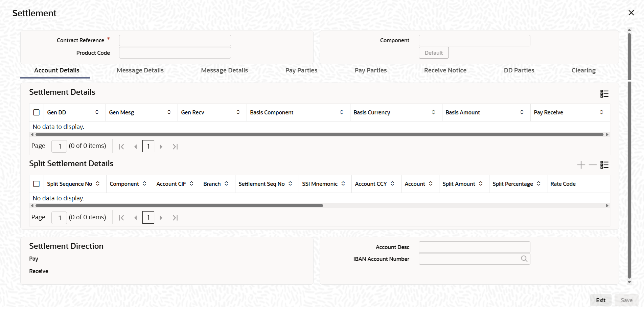
Task: Sort by the Settlement Seq No column
Action: 290,183
